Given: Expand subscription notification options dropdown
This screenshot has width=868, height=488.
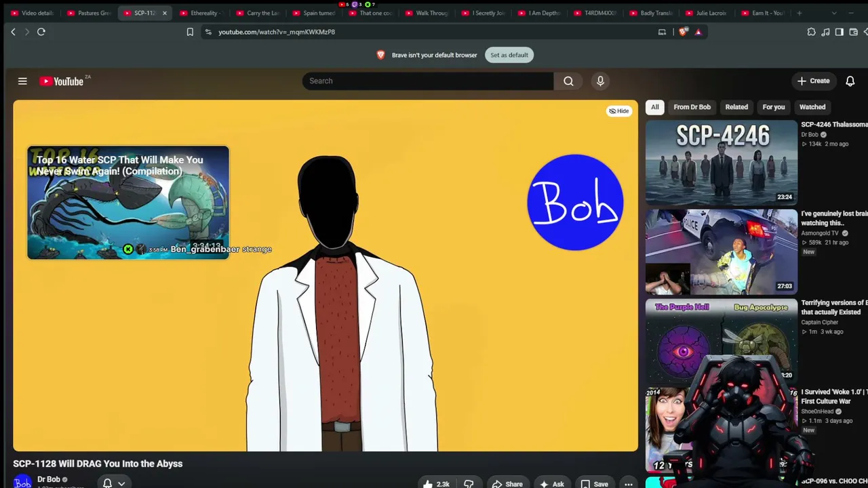Looking at the screenshot, I should click(x=114, y=483).
